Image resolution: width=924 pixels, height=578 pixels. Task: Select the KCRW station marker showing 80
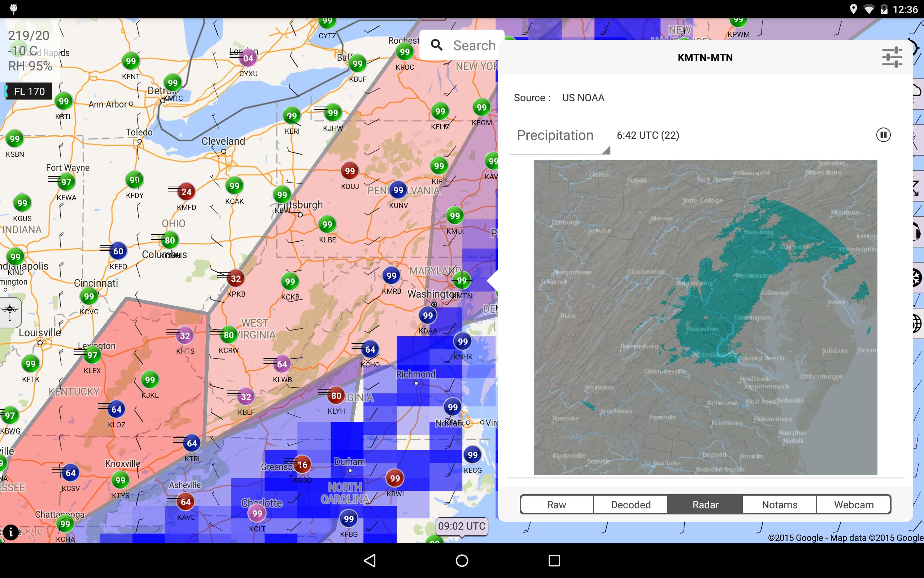tap(228, 335)
